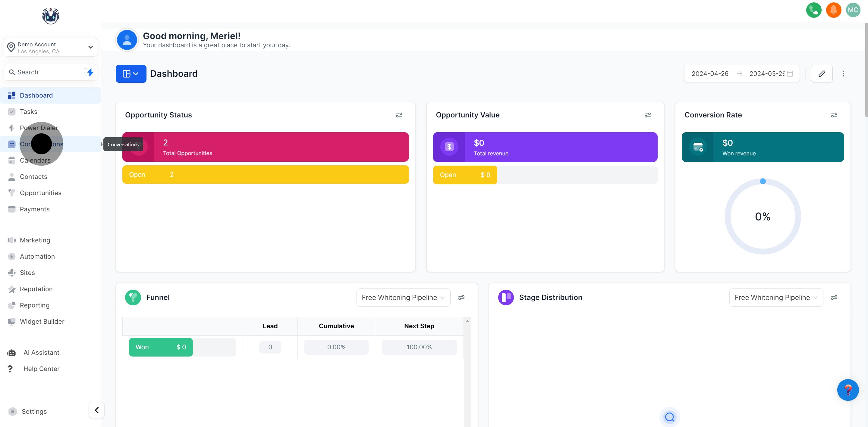The height and width of the screenshot is (427, 868).
Task: Open the blue help question bubble
Action: tap(848, 390)
